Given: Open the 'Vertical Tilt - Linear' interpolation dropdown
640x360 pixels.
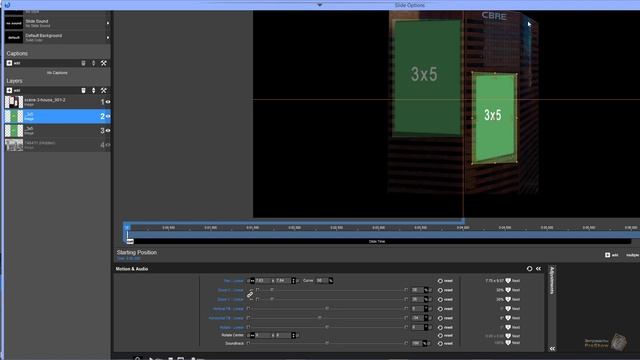Looking at the screenshot, I should pos(228,309).
